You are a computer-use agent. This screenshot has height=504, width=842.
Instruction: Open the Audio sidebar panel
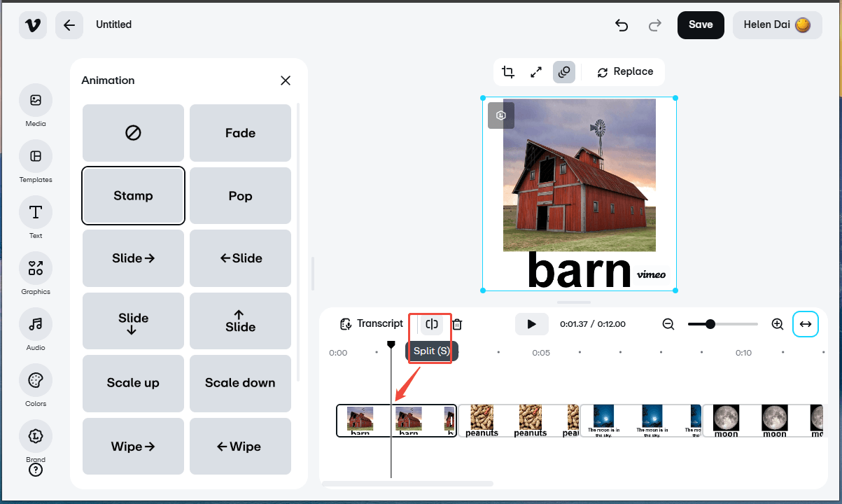pos(36,330)
